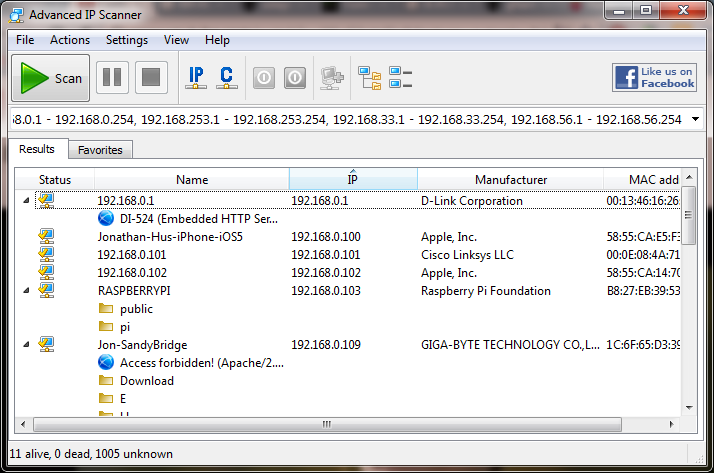
Task: Open the File menu
Action: [25, 40]
